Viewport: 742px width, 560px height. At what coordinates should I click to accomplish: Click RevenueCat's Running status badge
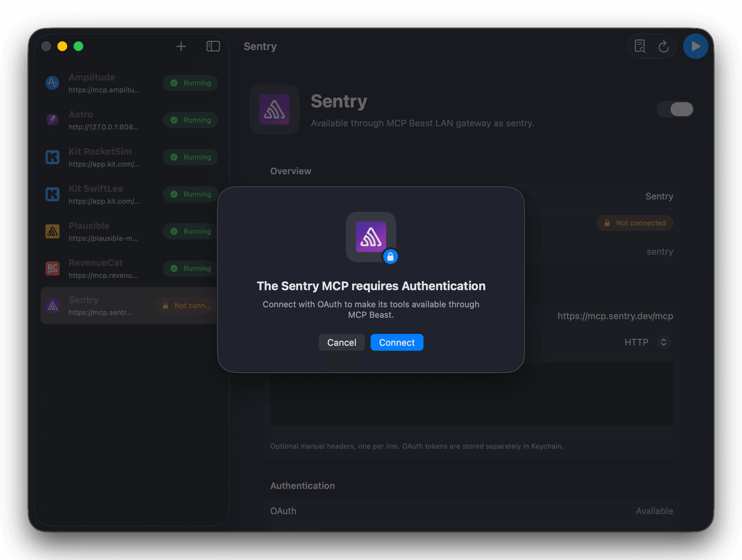coord(191,268)
